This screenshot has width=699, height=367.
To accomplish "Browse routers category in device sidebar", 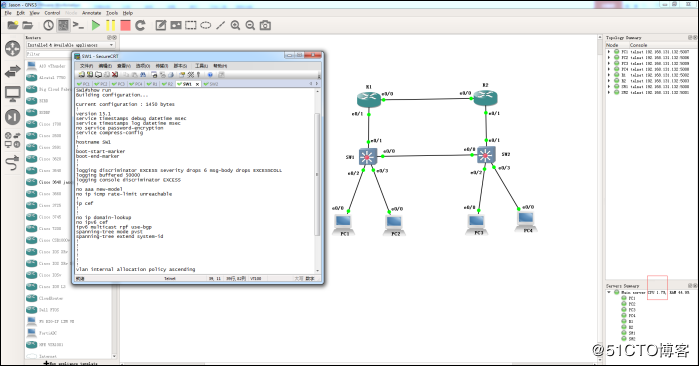I will click(12, 48).
